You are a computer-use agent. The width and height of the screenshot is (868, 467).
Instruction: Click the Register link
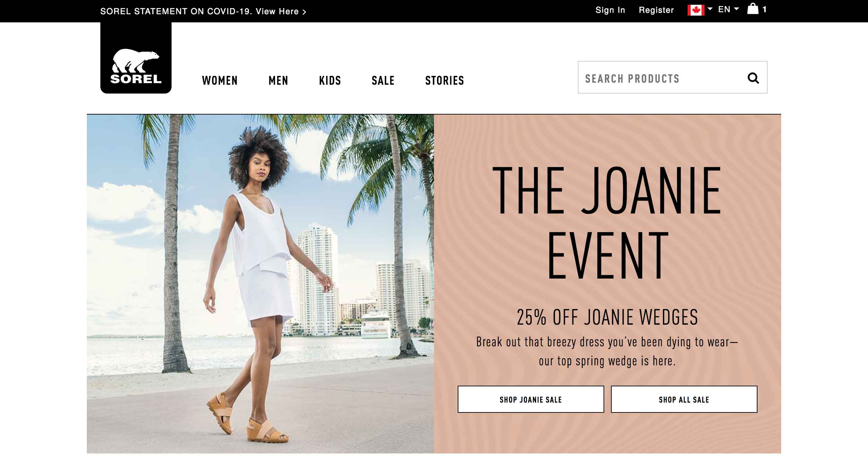(x=656, y=10)
